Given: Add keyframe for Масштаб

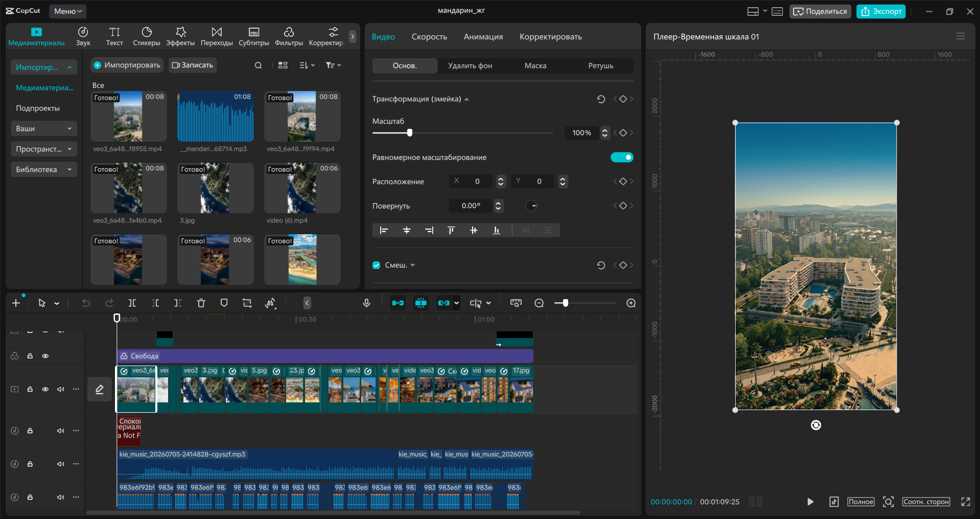Looking at the screenshot, I should pyautogui.click(x=623, y=133).
